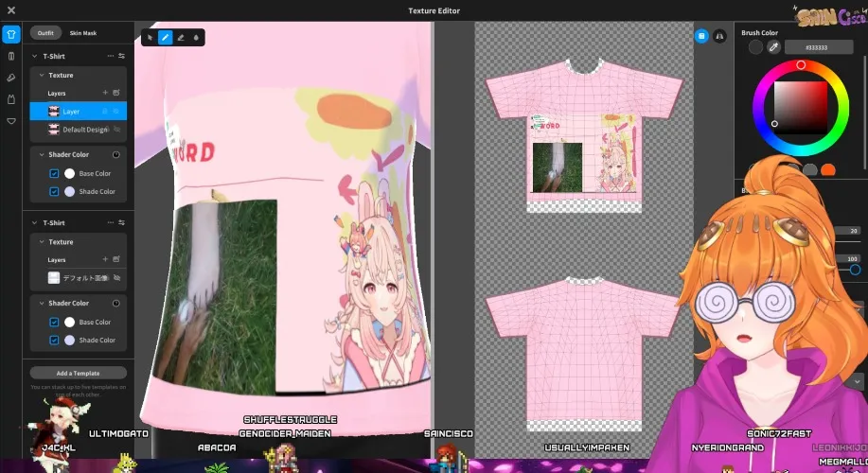Viewport: 868px width, 473px height.
Task: Collapse the second Texture section
Action: 42,242
